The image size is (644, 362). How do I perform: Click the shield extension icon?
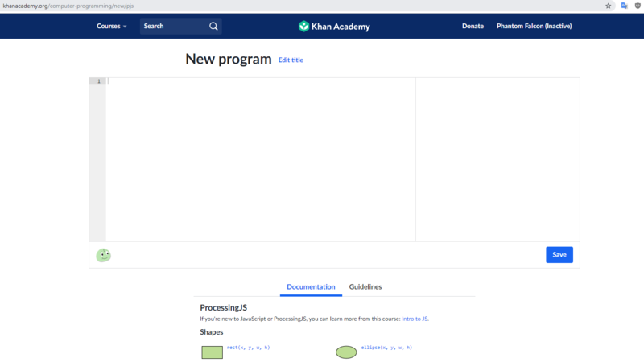click(638, 6)
